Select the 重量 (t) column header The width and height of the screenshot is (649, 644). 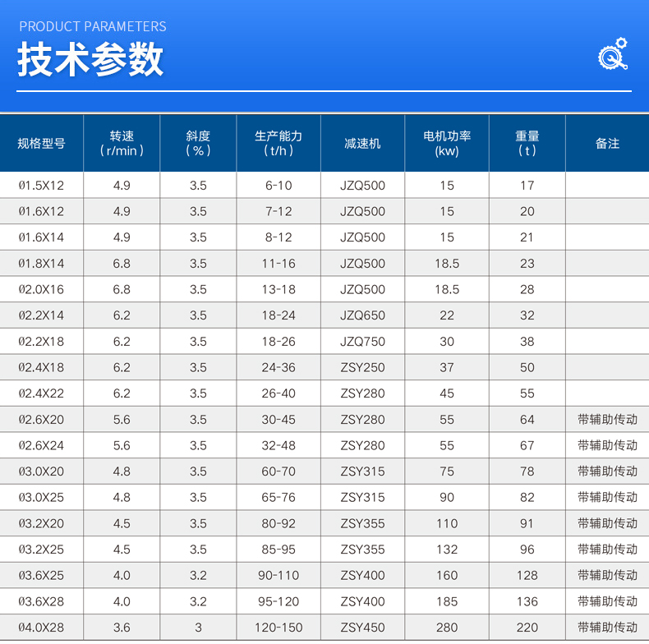tap(527, 143)
